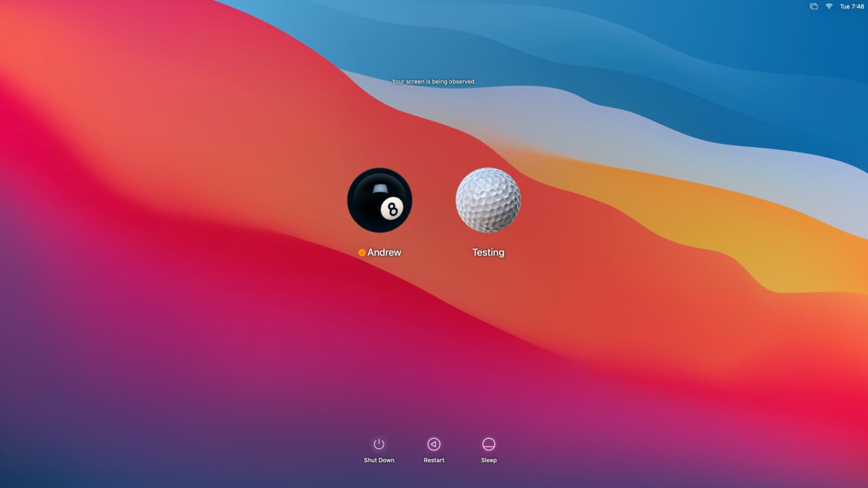Click the screen observation notice text
The width and height of the screenshot is (868, 488).
point(433,81)
